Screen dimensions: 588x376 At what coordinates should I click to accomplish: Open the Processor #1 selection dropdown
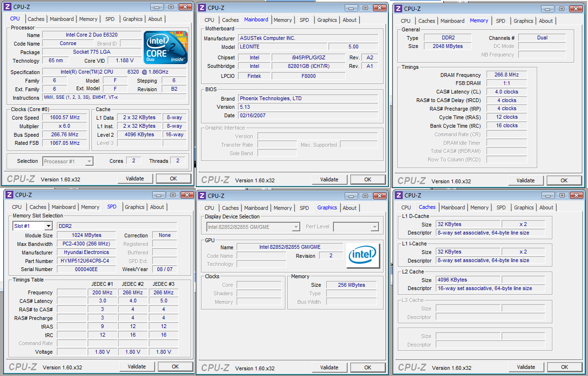coord(68,161)
